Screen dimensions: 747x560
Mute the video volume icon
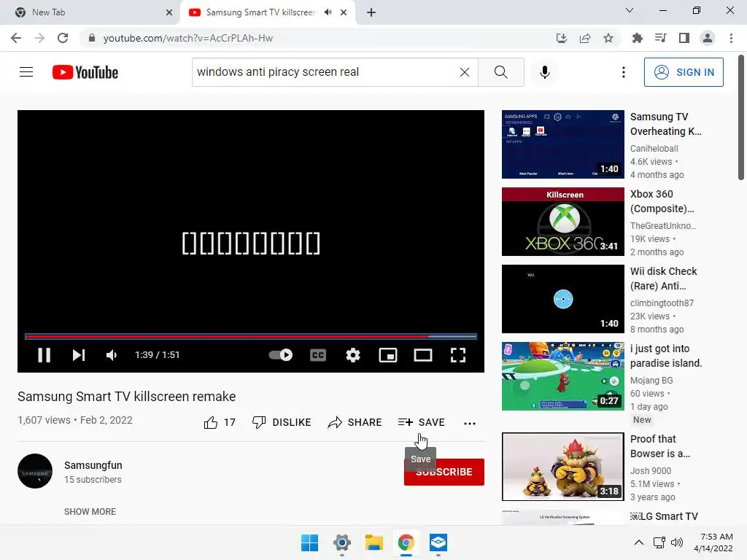[112, 355]
